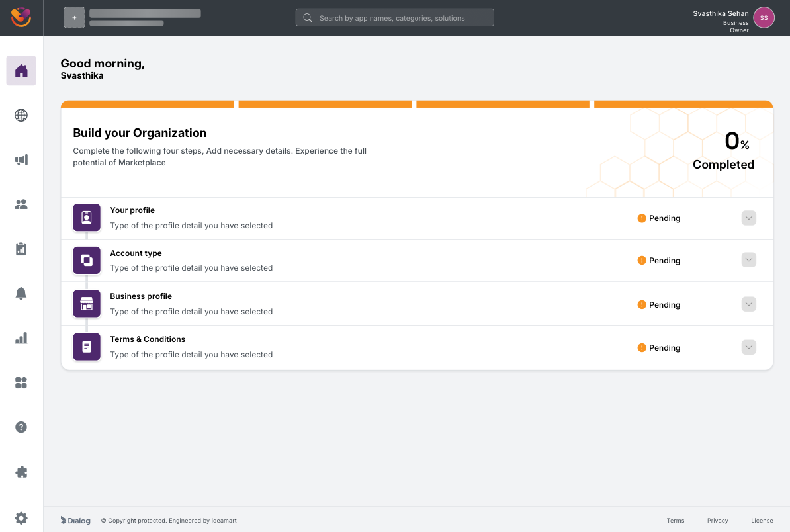Viewport: 790px width, 532px height.
Task: Click the first orange progress segment
Action: click(147, 105)
